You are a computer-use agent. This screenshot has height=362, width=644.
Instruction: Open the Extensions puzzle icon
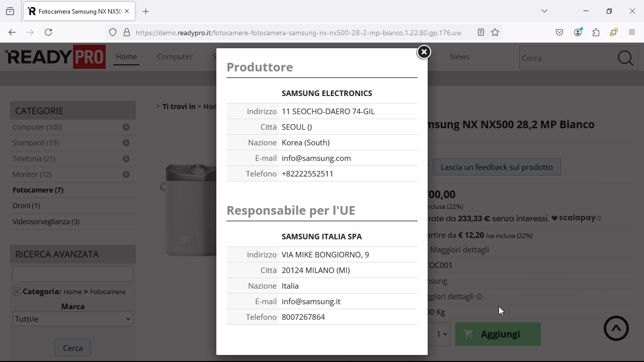point(596,32)
